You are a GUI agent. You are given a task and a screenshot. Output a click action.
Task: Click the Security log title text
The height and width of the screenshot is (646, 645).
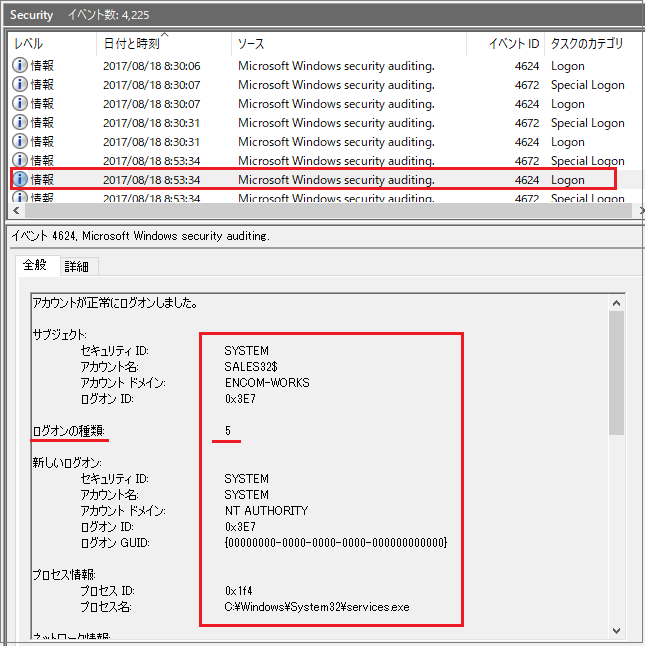click(32, 15)
